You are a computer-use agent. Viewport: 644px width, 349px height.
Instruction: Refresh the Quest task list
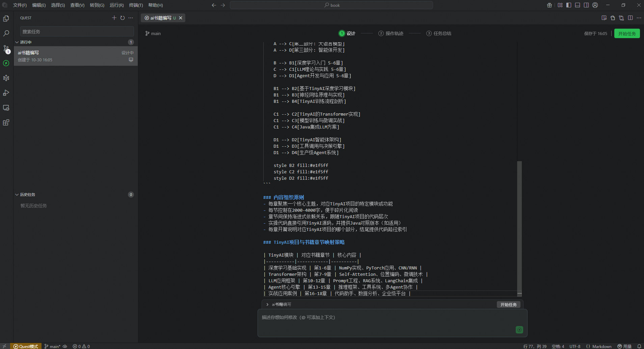(122, 18)
